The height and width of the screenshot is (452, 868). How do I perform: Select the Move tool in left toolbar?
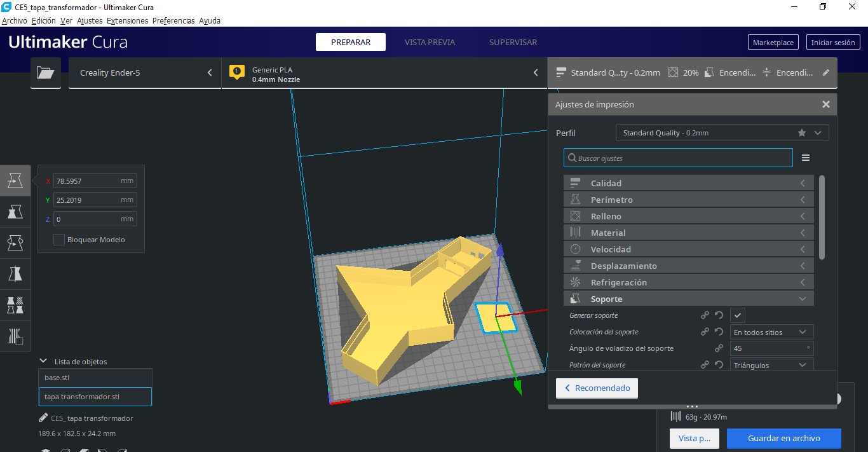[x=15, y=181]
